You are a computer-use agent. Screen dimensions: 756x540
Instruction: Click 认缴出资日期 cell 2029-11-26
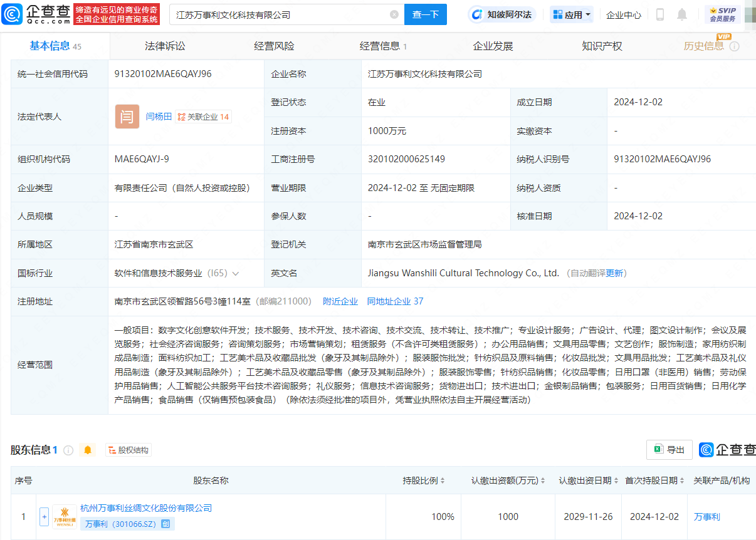point(589,517)
